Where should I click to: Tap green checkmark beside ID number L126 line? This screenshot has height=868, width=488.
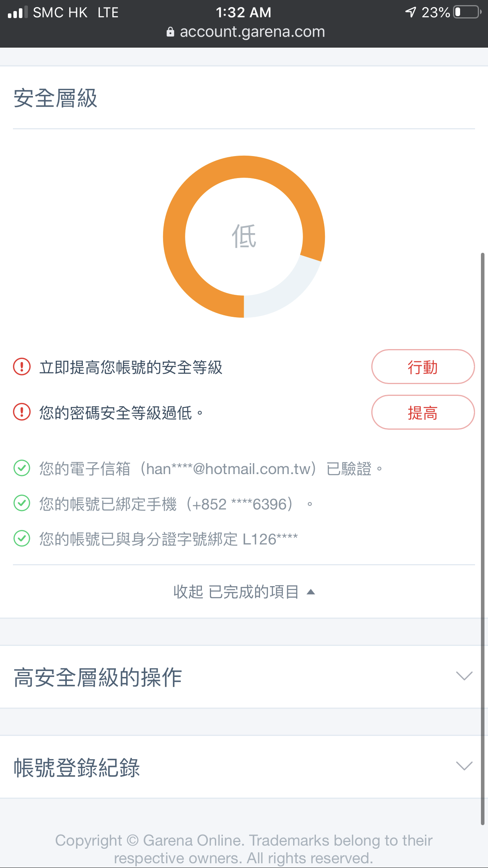(22, 539)
